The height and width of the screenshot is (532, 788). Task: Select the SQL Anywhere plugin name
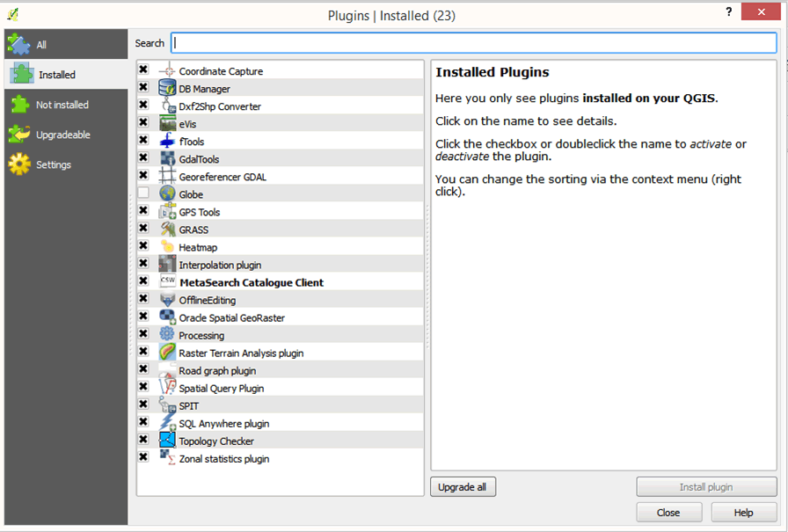(x=224, y=424)
